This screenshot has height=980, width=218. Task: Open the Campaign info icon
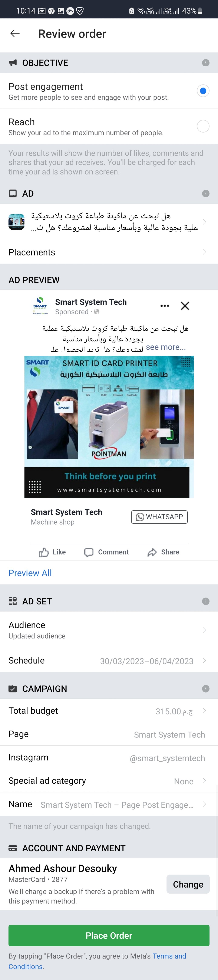tap(205, 689)
